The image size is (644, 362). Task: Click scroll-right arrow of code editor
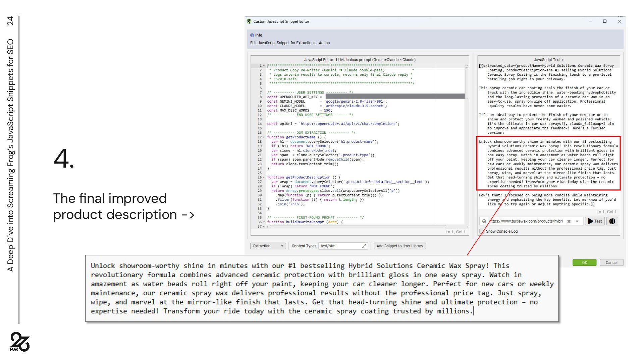tap(468, 227)
